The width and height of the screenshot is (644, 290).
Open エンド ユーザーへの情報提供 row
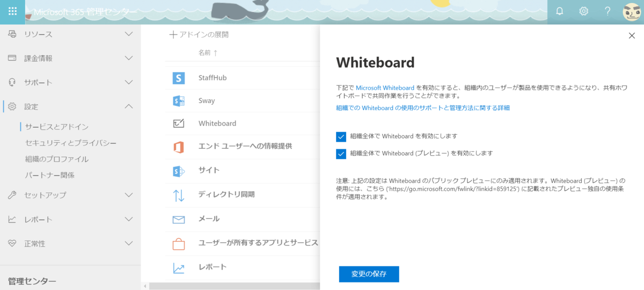pyautogui.click(x=243, y=147)
